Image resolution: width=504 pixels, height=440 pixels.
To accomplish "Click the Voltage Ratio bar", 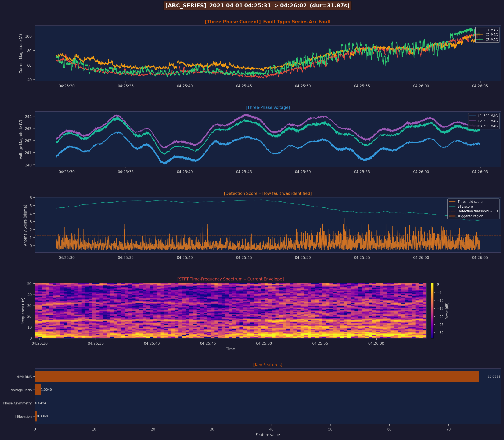I will (x=38, y=390).
